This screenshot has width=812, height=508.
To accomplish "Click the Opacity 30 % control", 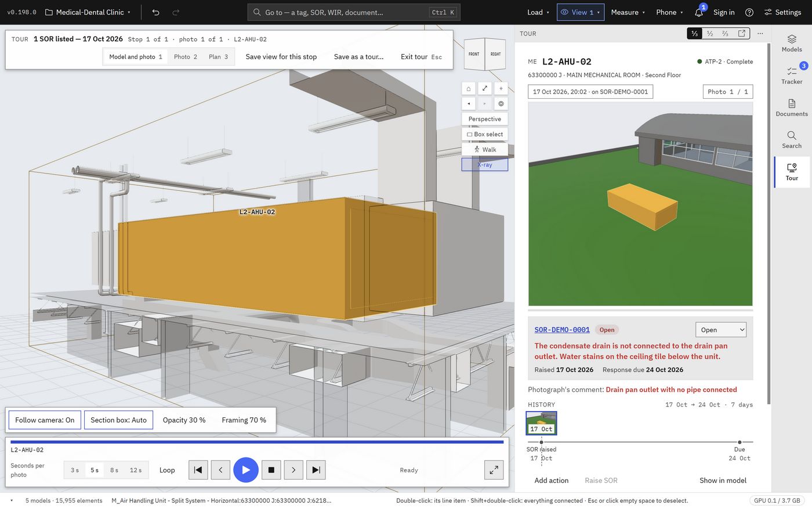I will coord(184,420).
